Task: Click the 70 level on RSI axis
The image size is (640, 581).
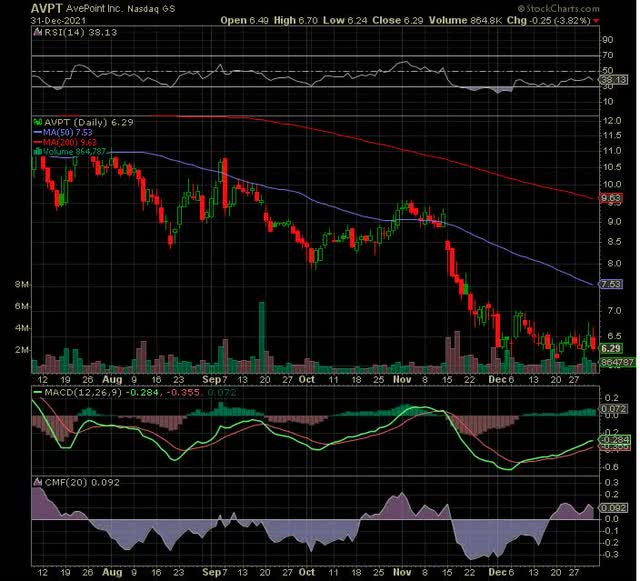Action: pyautogui.click(x=608, y=55)
